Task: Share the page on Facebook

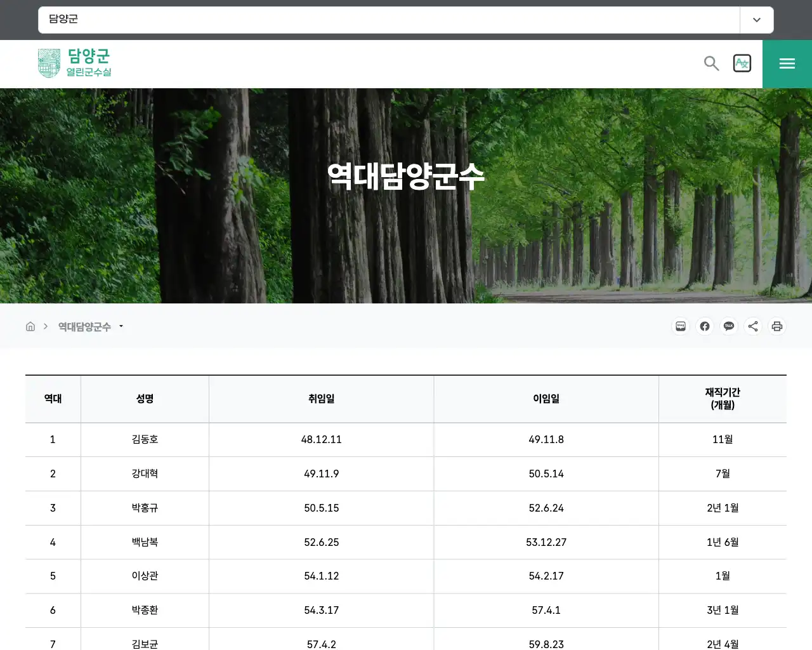Action: point(705,326)
